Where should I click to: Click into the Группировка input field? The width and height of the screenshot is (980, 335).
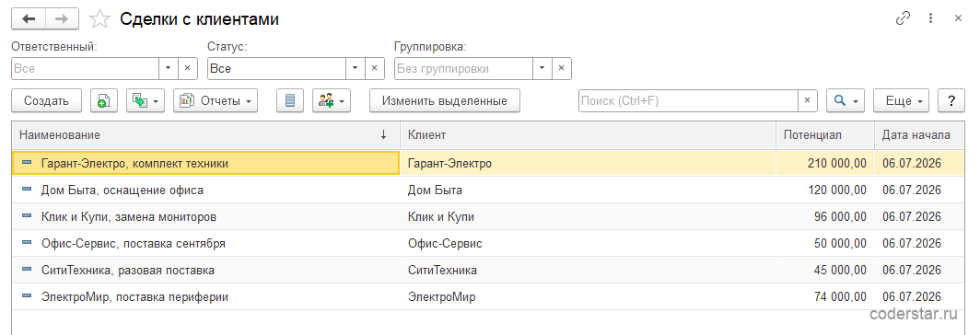pyautogui.click(x=463, y=69)
